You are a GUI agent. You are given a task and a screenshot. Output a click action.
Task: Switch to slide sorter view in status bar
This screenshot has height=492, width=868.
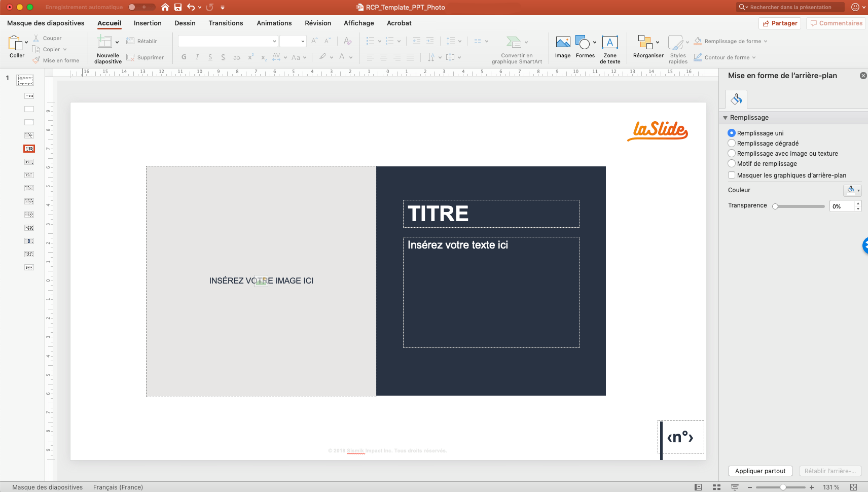(x=716, y=487)
